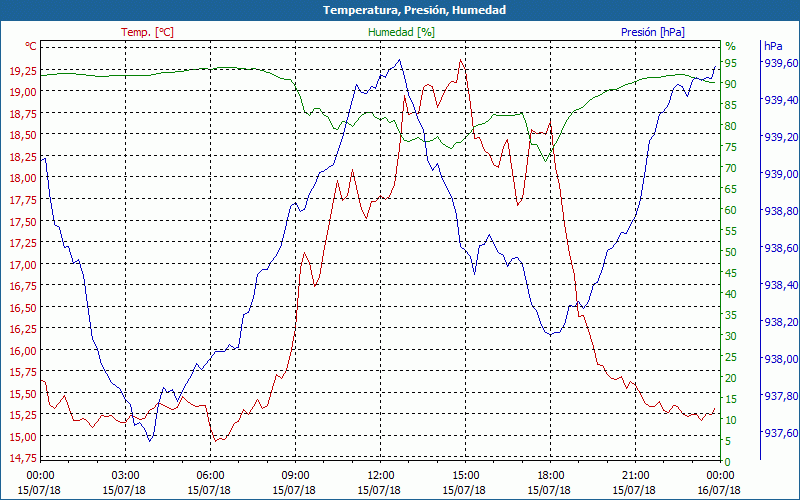Click time axis label '12:00'
800x500 pixels.
pyautogui.click(x=381, y=477)
